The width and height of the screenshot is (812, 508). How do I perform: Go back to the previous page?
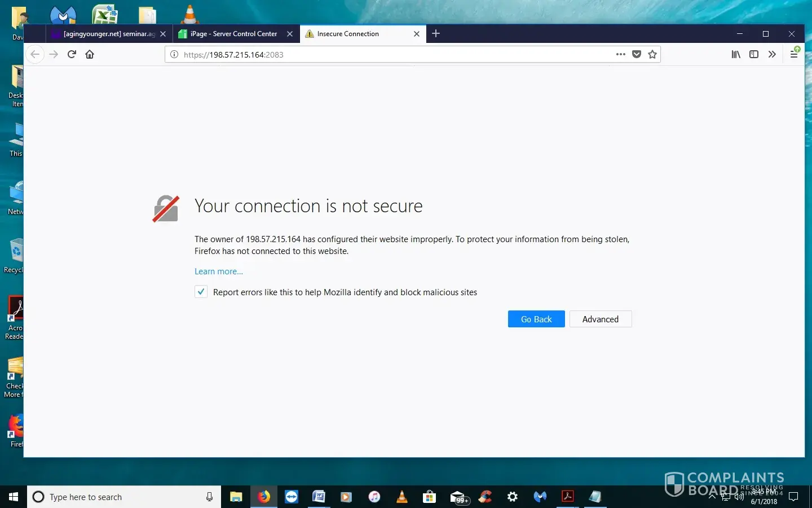point(35,55)
